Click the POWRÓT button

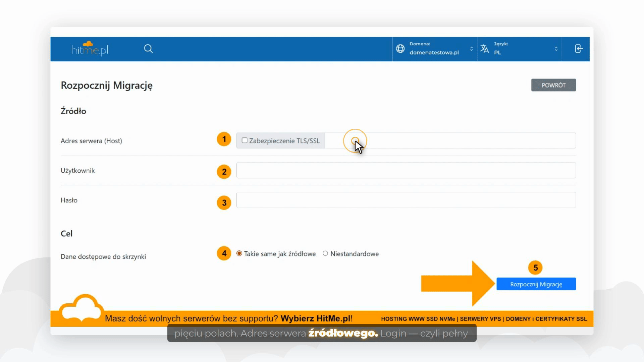(553, 85)
